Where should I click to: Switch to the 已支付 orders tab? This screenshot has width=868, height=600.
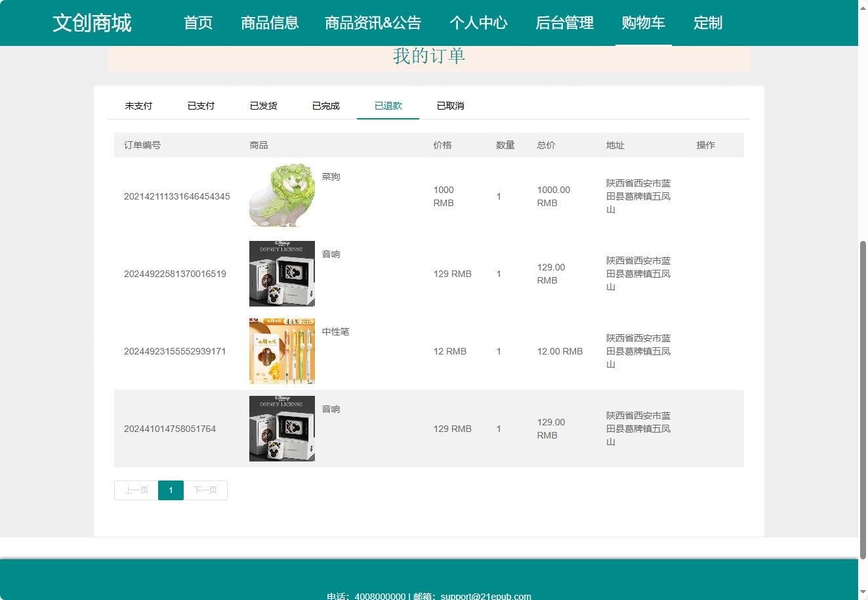click(x=201, y=105)
